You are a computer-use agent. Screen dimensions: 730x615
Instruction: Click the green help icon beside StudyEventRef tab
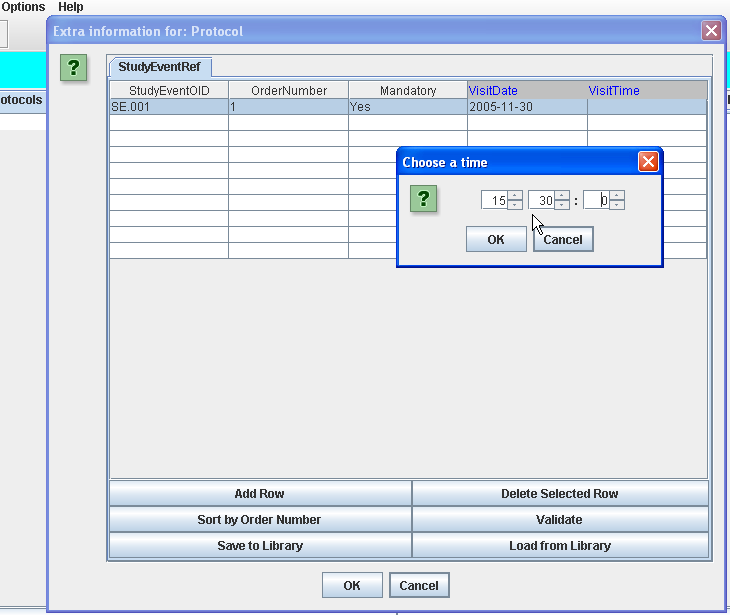73,68
